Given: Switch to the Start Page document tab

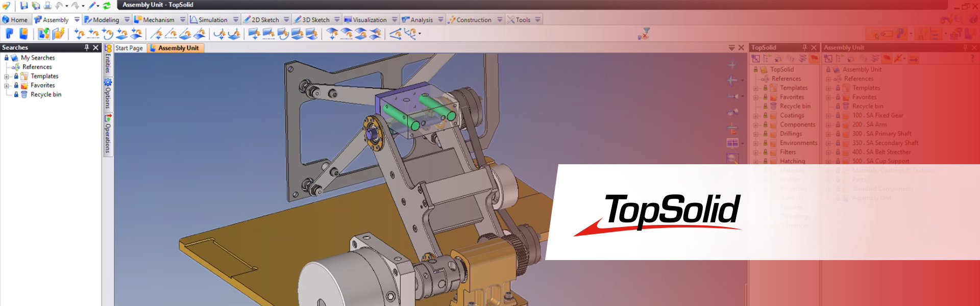Looking at the screenshot, I should (129, 48).
